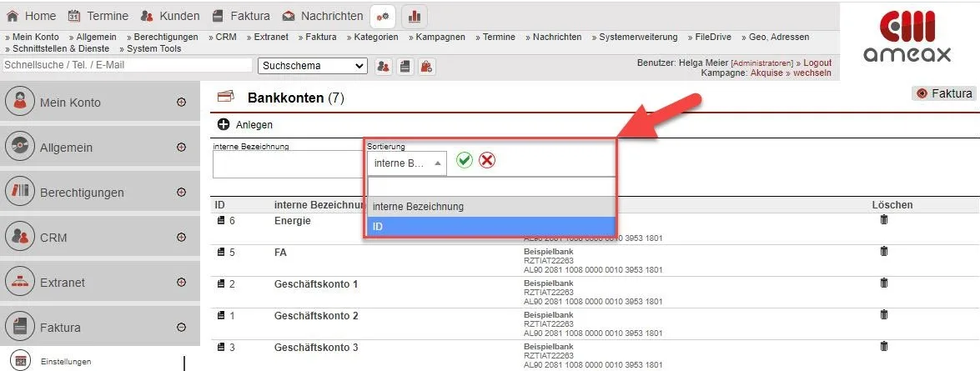980x371 pixels.
Task: Choose ID in the sort list
Action: coord(490,226)
